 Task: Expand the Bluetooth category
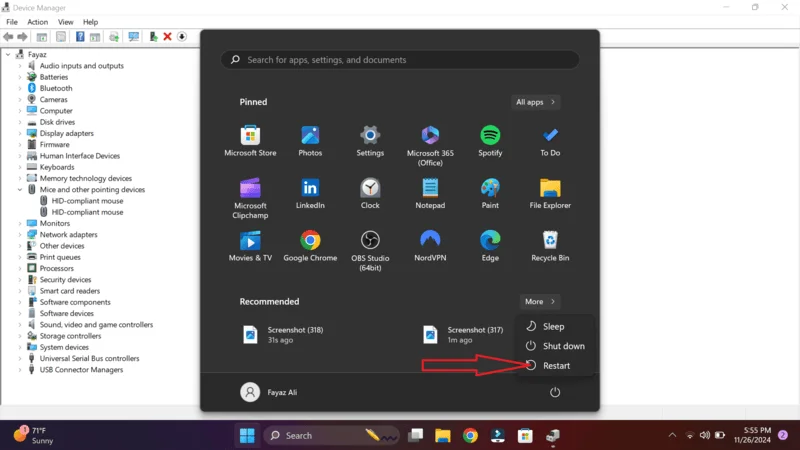pyautogui.click(x=20, y=88)
